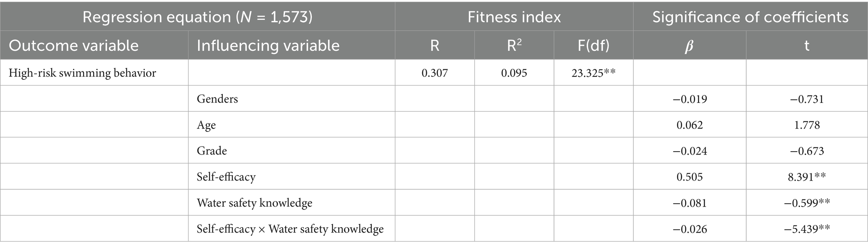
Task: Select the R column header
Action: click(434, 45)
